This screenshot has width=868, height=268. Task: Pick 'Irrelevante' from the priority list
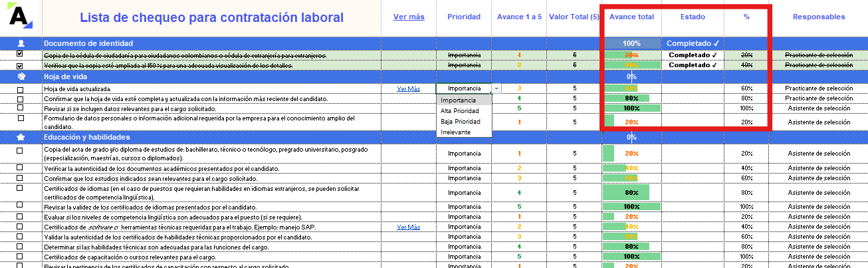(464, 132)
